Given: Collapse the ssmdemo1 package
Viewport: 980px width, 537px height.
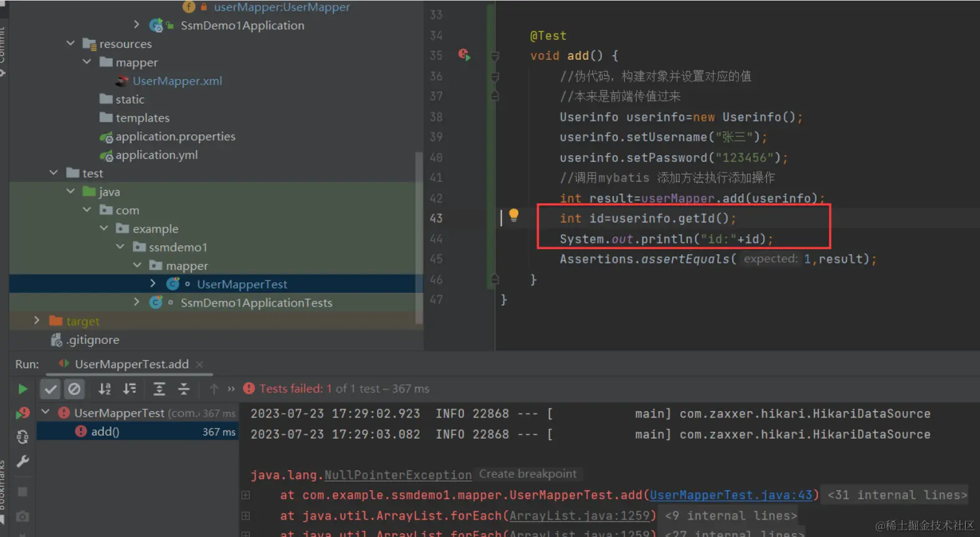Looking at the screenshot, I should coord(120,247).
